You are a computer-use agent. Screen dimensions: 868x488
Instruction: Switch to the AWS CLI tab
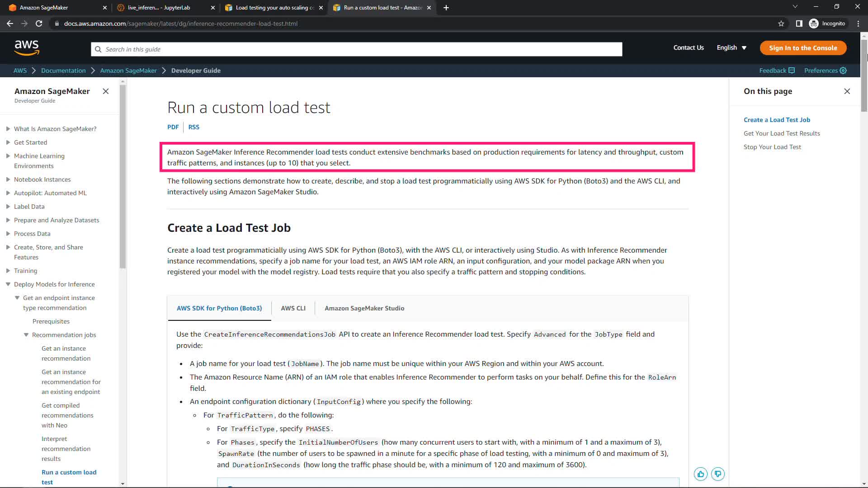tap(293, 308)
